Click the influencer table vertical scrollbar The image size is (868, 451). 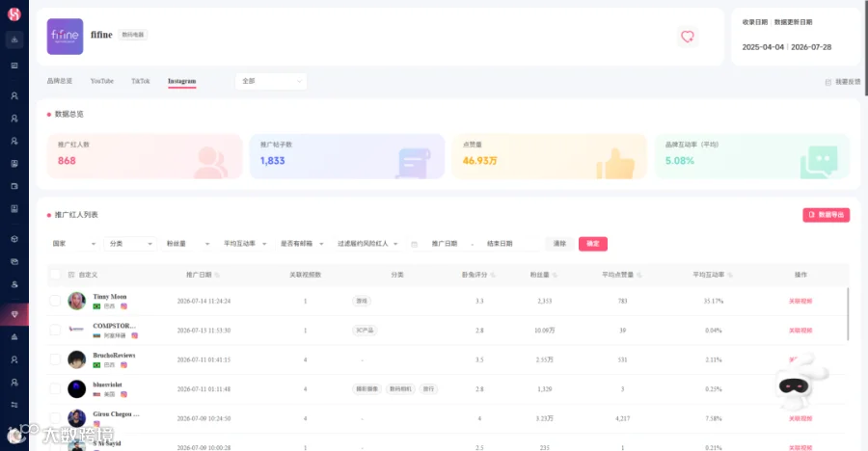point(848,314)
